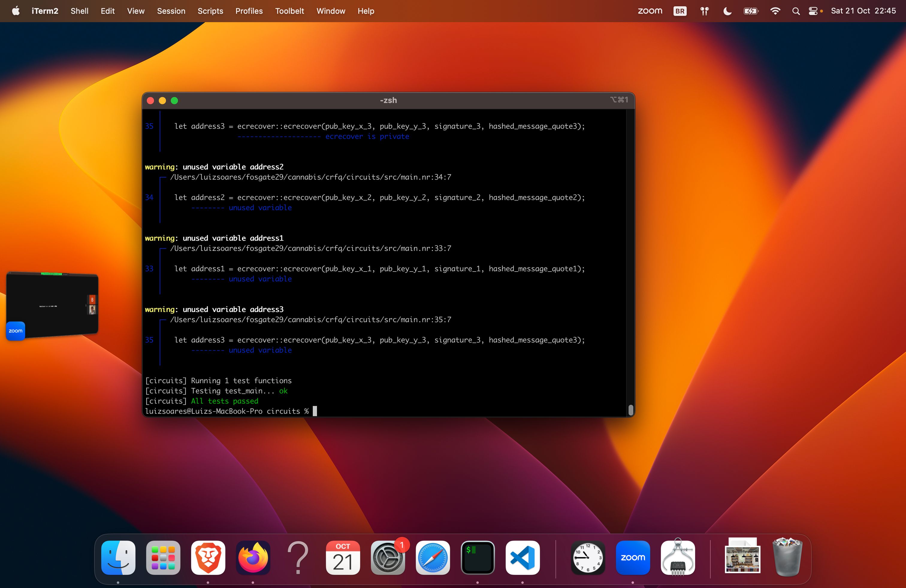Click the main.nr:33:7 file path
Screen dimensions: 906x588
tap(311, 248)
